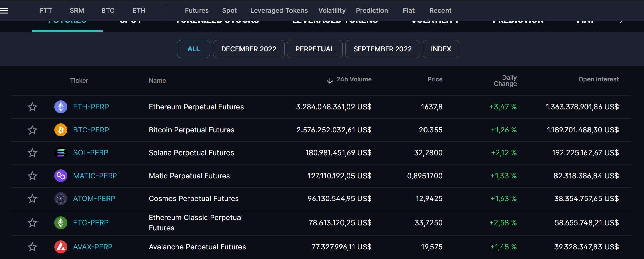644x259 pixels.
Task: Click the Bitcoin orange logo icon
Action: point(61,130)
